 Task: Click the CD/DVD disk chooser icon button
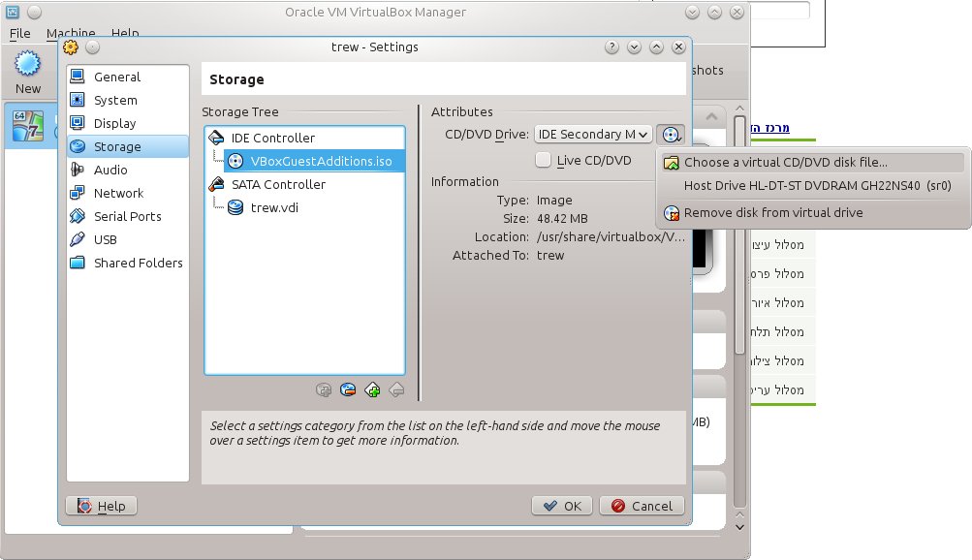(x=671, y=134)
